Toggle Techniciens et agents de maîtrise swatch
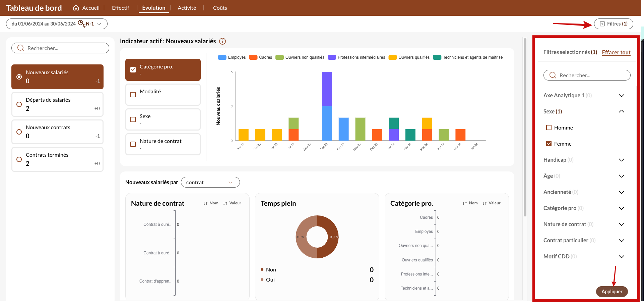Screen dimensions: 644x302 pyautogui.click(x=437, y=57)
